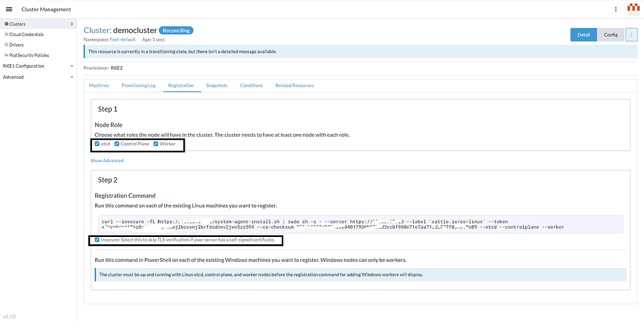This screenshot has width=644, height=321.
Task: Switch to the Machines tab
Action: [x=99, y=85]
